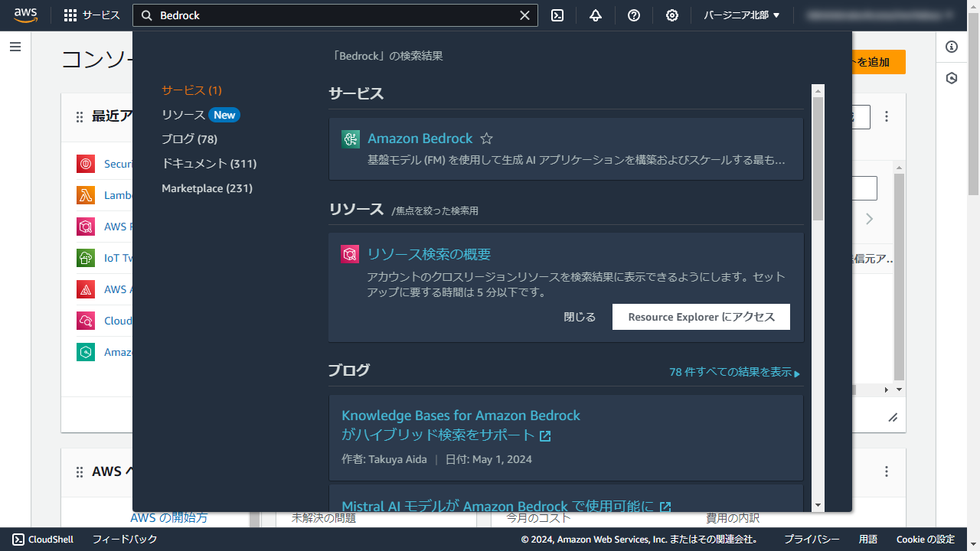
Task: Click the IoT green icon in recent list
Action: click(86, 258)
